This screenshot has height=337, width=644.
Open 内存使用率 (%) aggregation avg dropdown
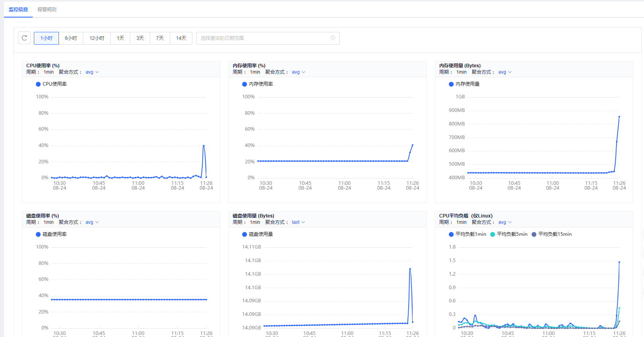tap(298, 72)
